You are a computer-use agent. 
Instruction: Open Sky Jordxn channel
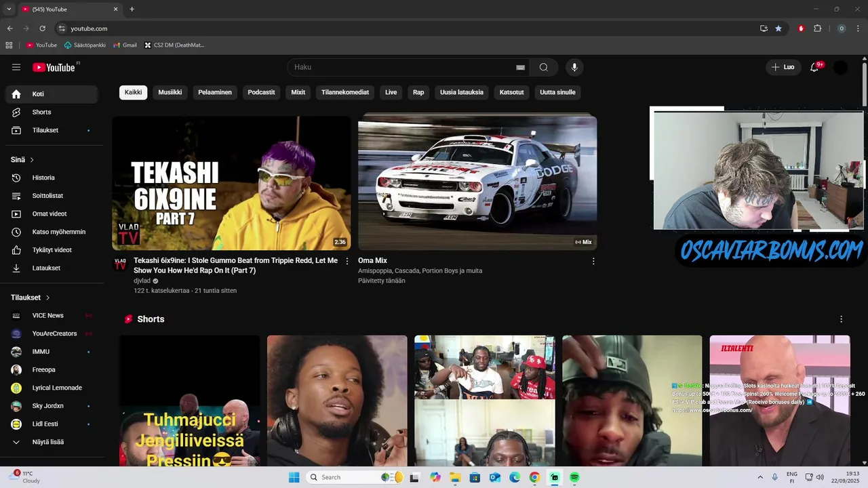52,406
